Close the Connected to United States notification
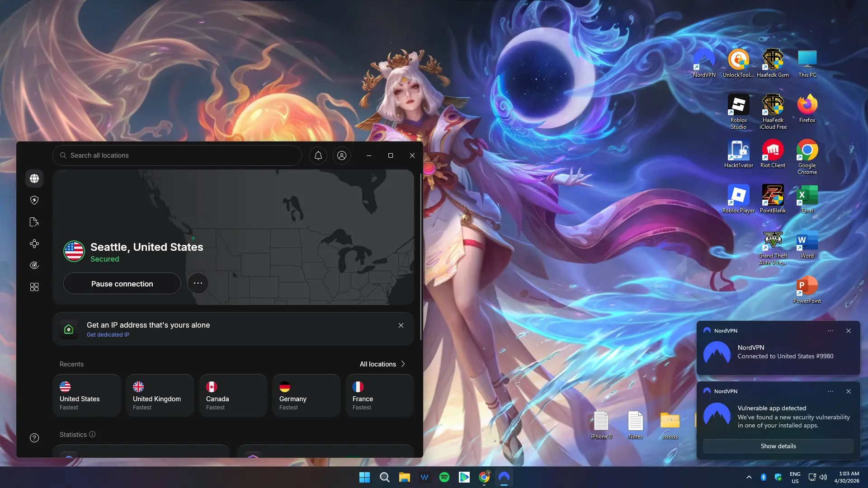The width and height of the screenshot is (868, 488). 849,331
